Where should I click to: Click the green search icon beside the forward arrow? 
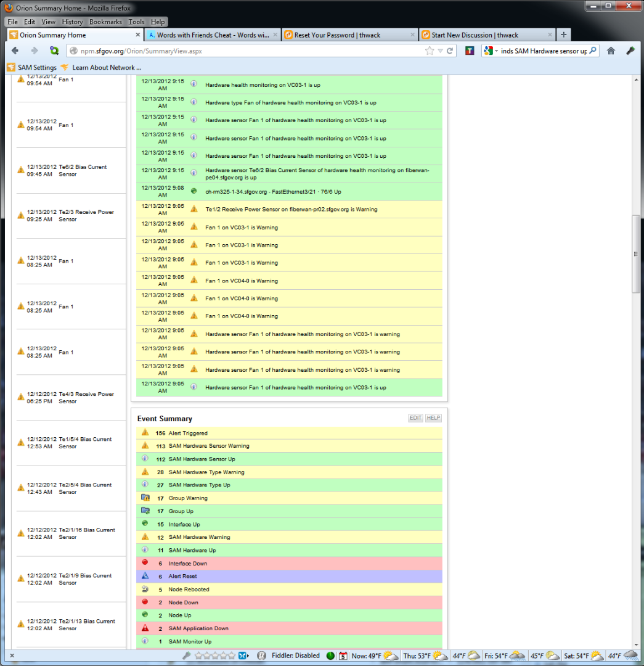click(x=54, y=51)
